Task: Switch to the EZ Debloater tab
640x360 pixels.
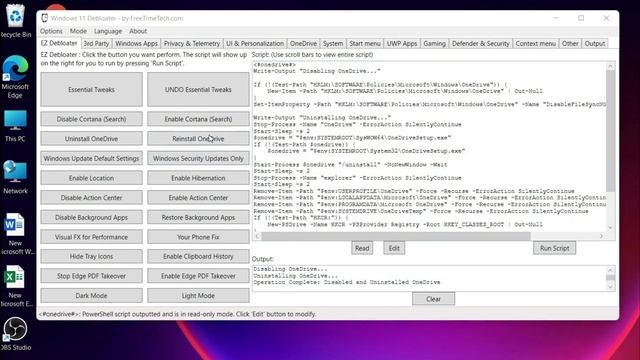Action: point(59,43)
